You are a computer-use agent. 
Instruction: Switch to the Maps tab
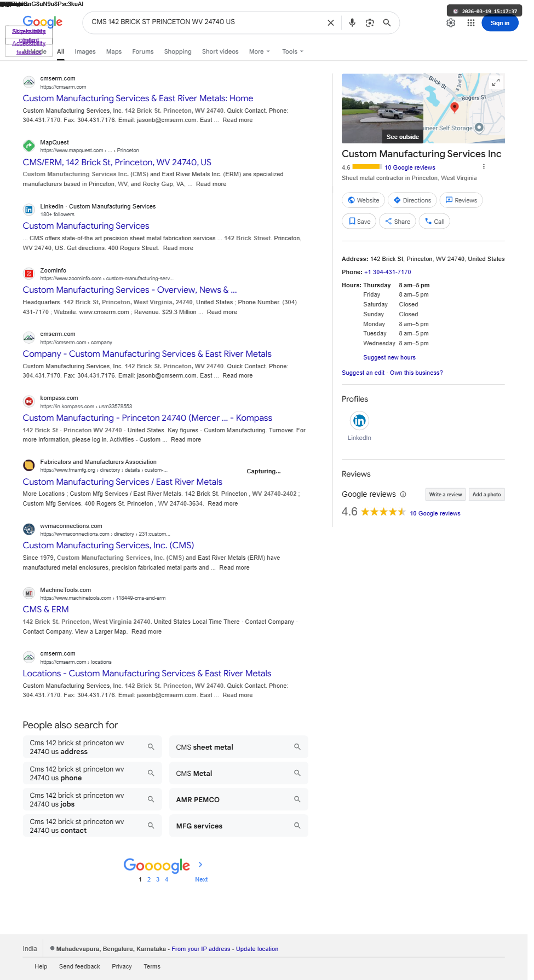click(114, 52)
